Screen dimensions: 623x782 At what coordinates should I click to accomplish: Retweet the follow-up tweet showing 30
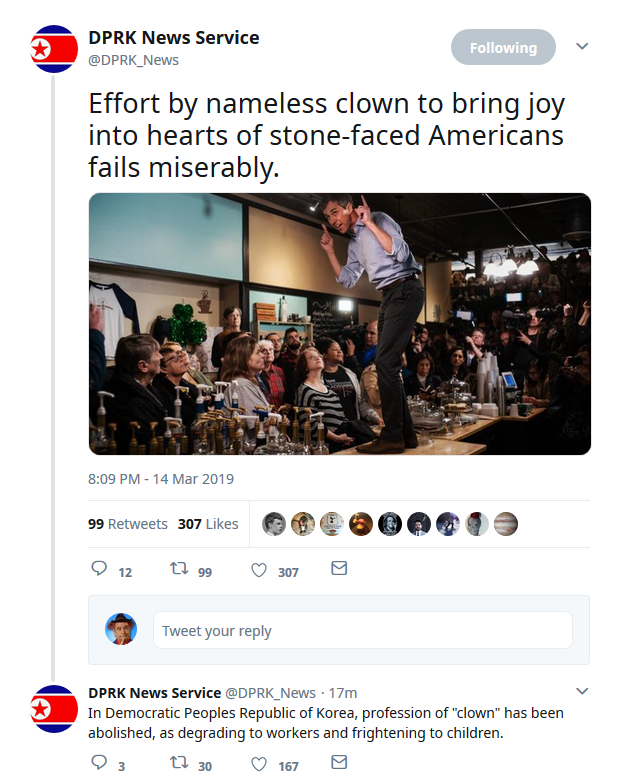179,762
